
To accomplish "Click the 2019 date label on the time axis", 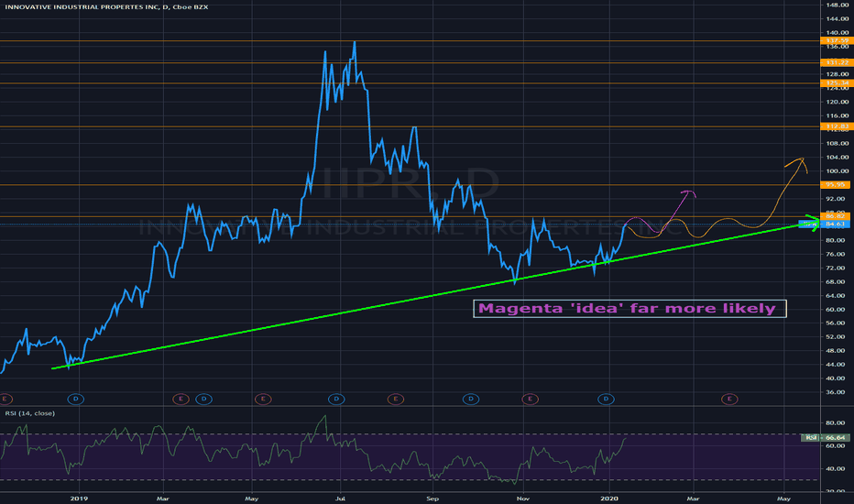I will (x=79, y=499).
